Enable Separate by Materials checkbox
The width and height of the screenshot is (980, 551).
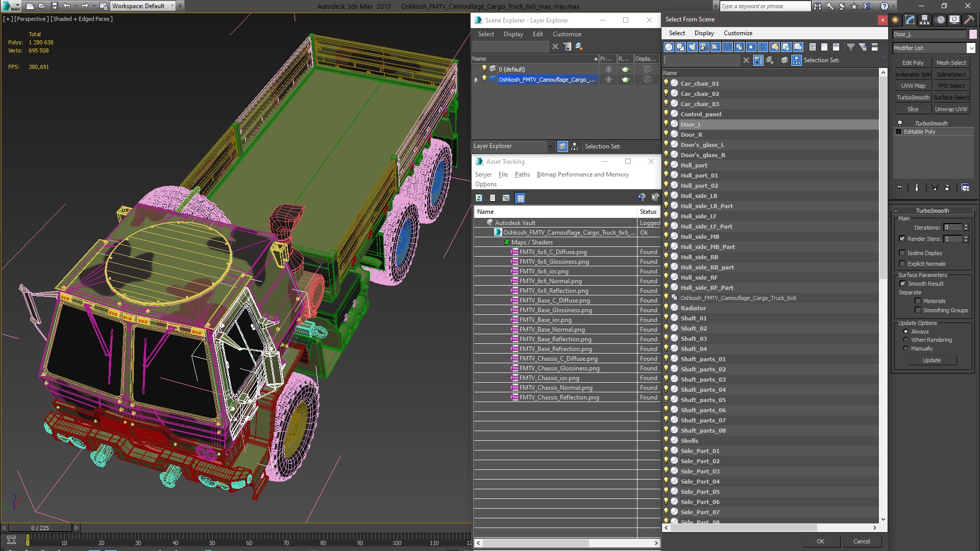coord(918,301)
